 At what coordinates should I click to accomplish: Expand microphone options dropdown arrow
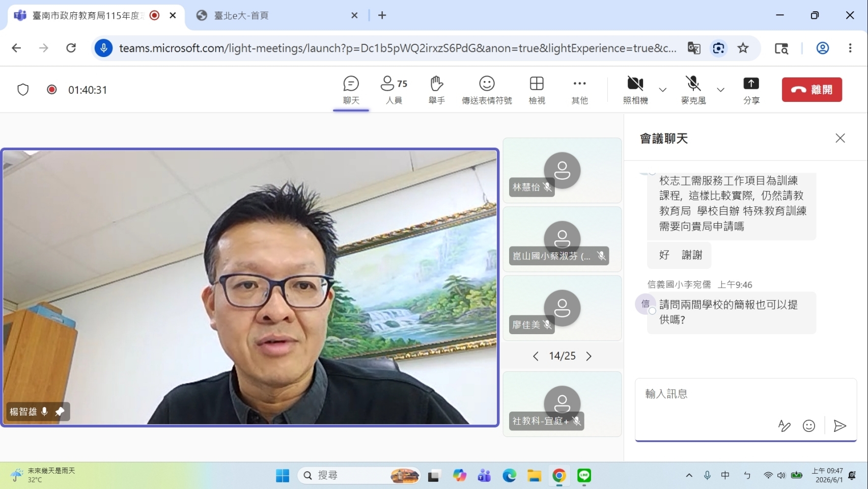coord(720,90)
